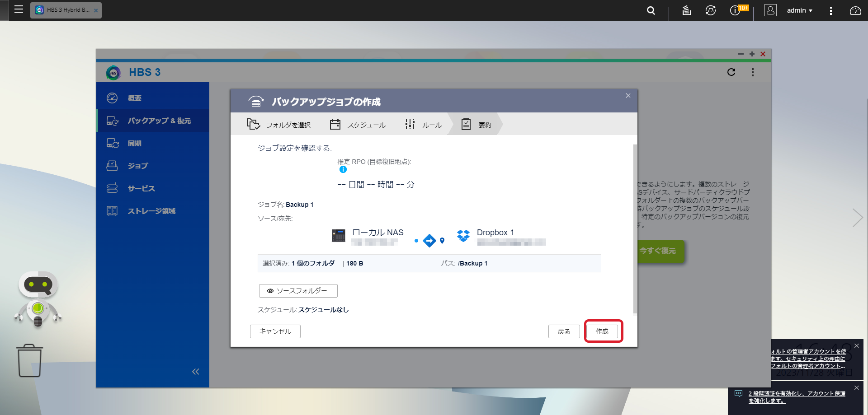Click the dialog vertical scrollbar

tap(635, 228)
